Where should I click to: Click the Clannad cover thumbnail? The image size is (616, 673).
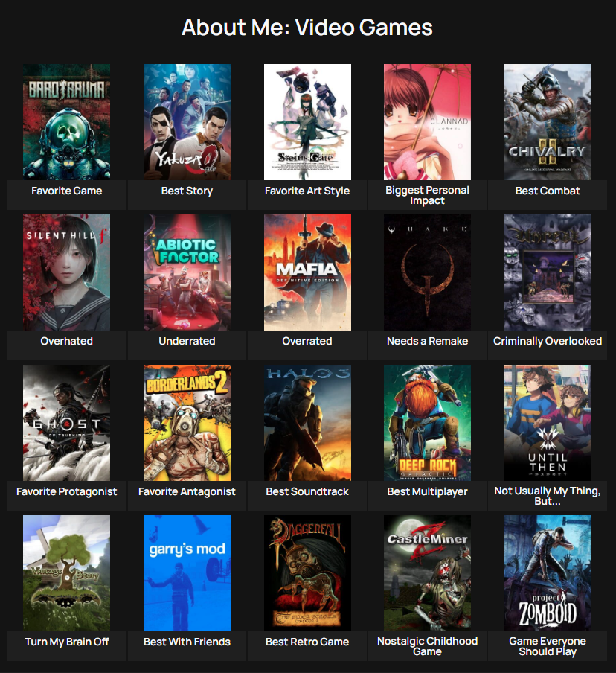point(427,122)
